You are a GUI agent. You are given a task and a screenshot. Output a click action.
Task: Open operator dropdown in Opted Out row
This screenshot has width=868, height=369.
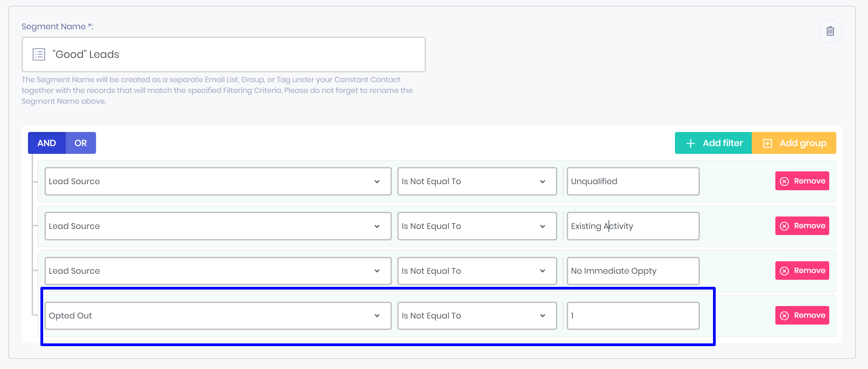point(477,315)
